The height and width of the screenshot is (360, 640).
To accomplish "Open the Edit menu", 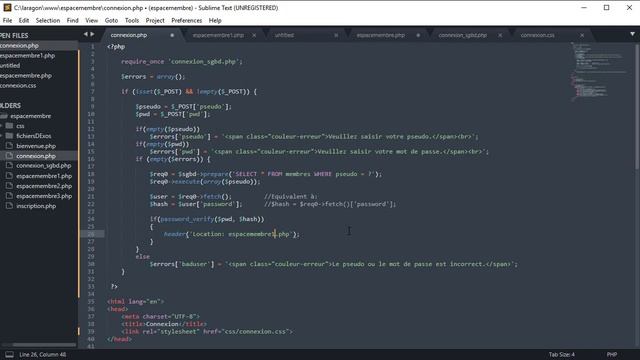I will coord(24,20).
